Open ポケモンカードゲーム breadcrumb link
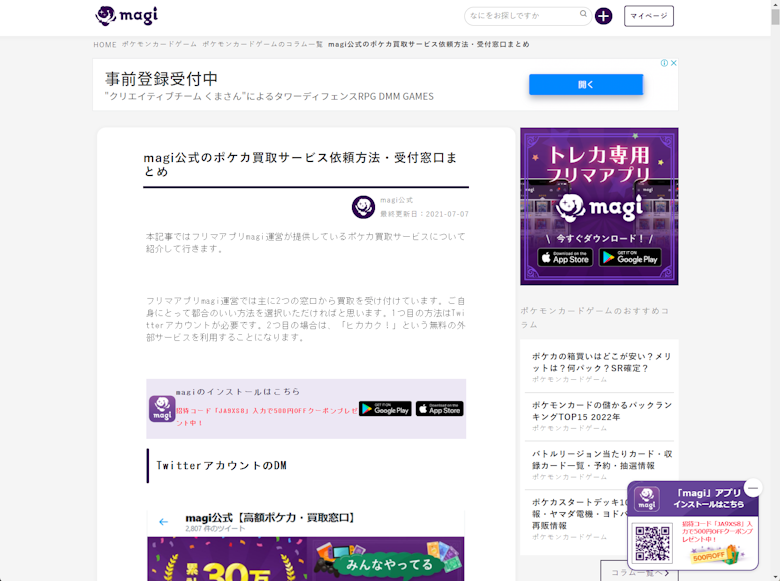The height and width of the screenshot is (581, 780). coord(159,44)
